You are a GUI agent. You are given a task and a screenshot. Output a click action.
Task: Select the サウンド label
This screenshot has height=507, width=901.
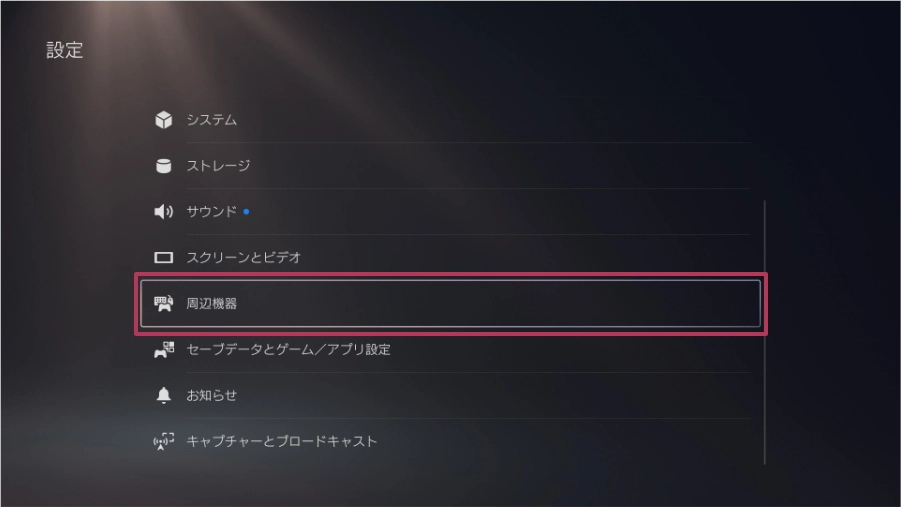(211, 212)
